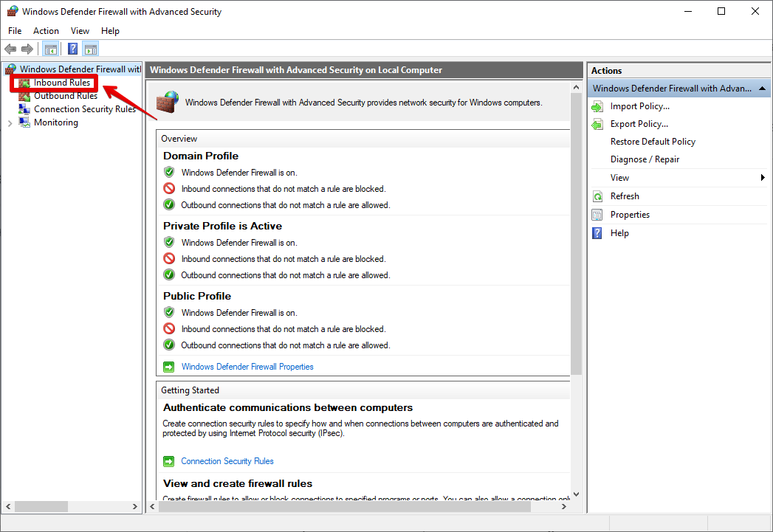773x532 pixels.
Task: Click the Import Policy icon in Actions
Action: [597, 106]
